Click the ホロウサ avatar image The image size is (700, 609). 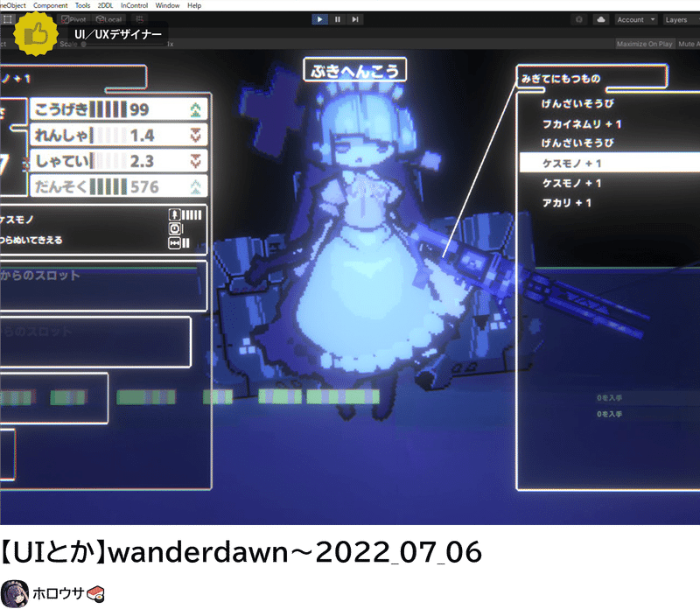coord(15,594)
